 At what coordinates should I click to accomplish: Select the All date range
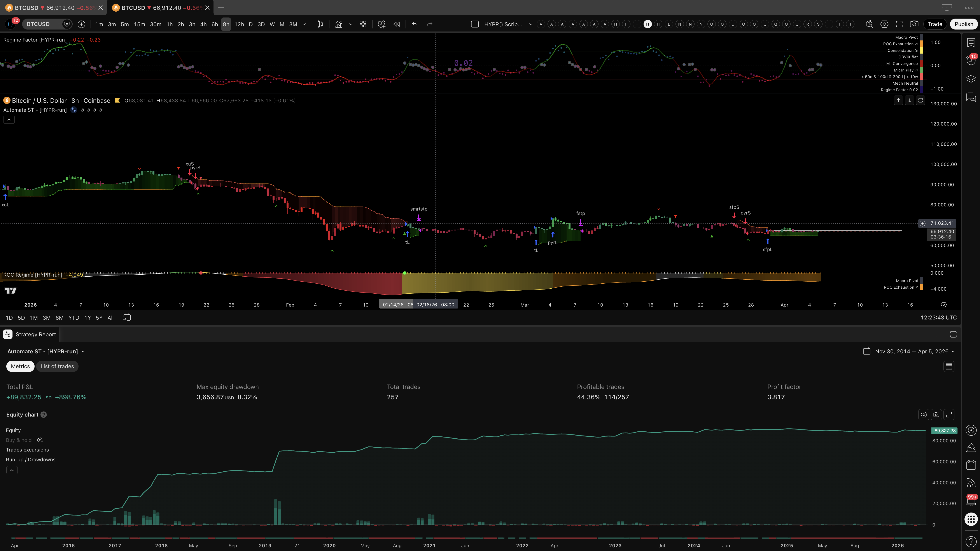tap(110, 317)
